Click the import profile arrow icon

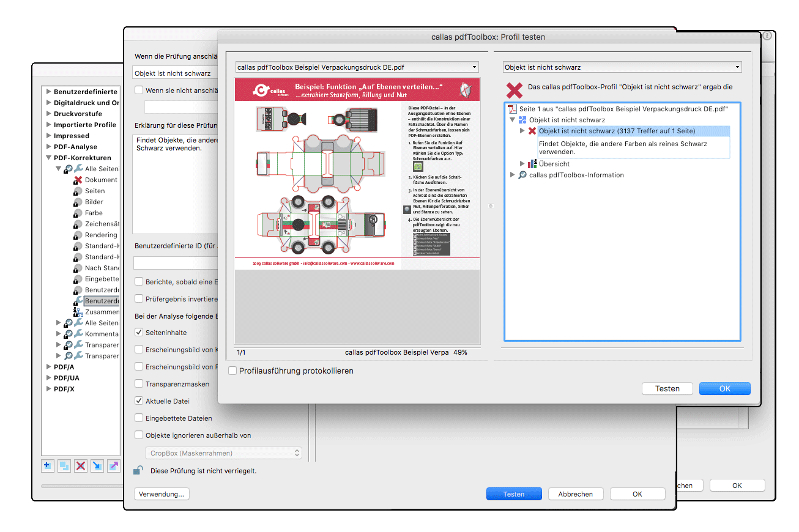[97, 465]
